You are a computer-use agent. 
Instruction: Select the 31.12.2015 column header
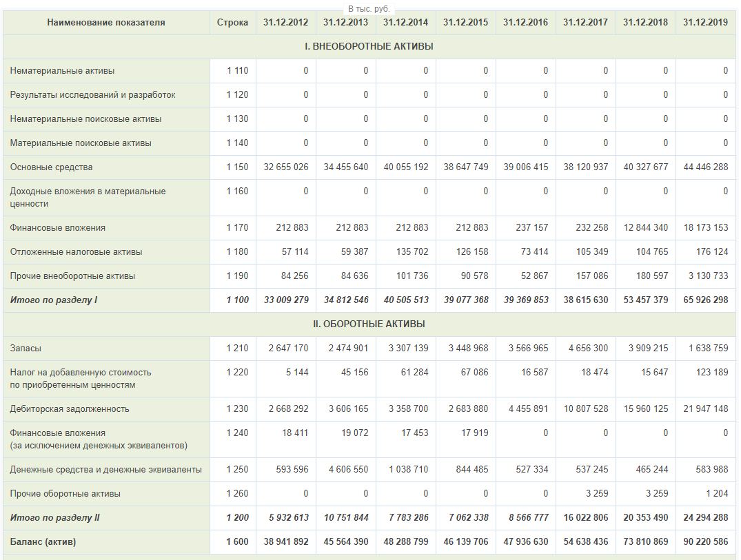[x=466, y=22]
